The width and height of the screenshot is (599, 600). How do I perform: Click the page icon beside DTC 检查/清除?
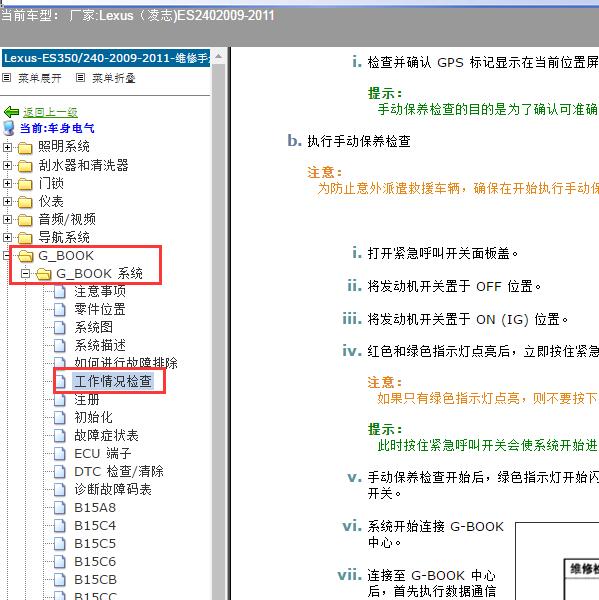click(60, 471)
